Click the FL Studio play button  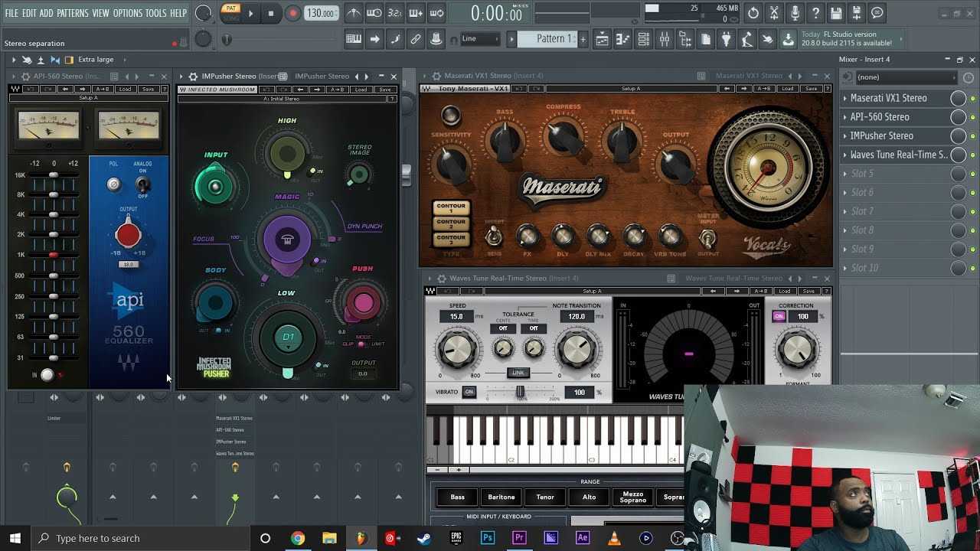pyautogui.click(x=250, y=13)
